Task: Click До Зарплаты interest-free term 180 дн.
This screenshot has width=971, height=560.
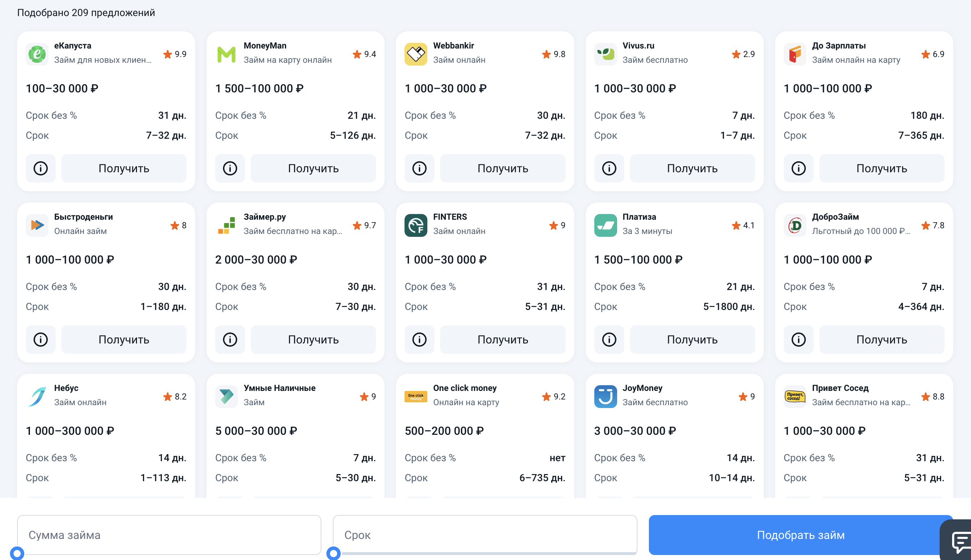Action: [x=927, y=115]
